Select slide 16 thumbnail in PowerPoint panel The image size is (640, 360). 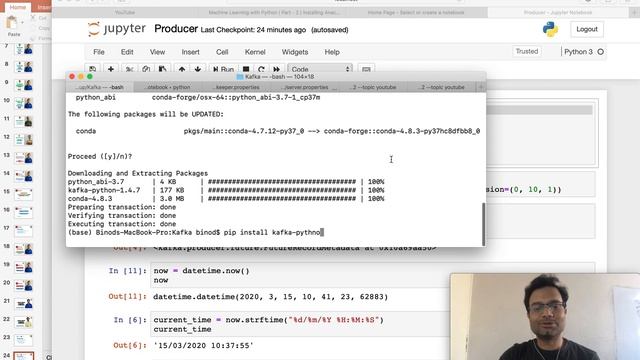click(23, 212)
